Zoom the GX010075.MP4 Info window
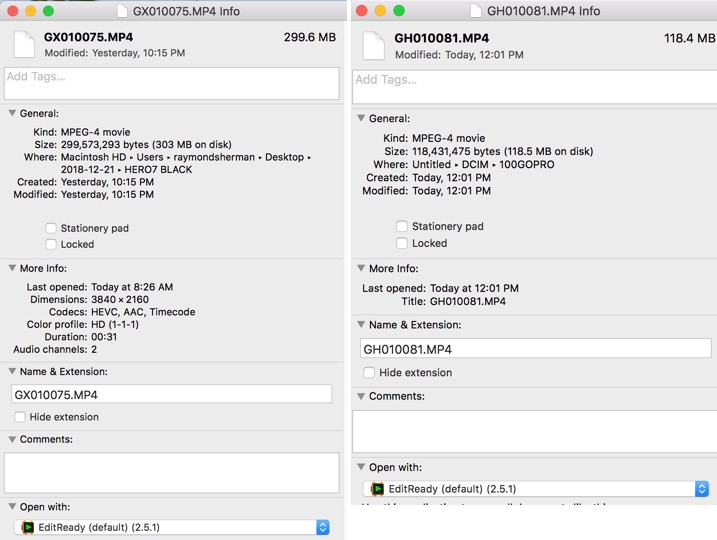717x540 pixels. point(48,11)
